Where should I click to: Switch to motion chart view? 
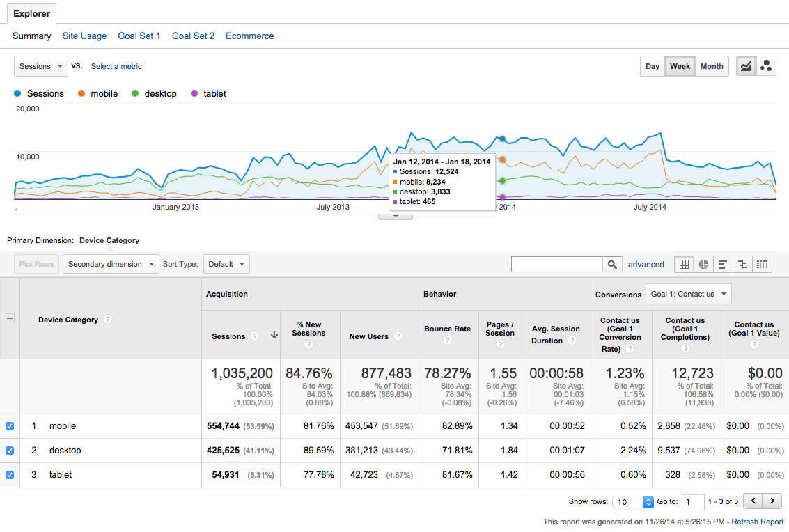point(766,66)
